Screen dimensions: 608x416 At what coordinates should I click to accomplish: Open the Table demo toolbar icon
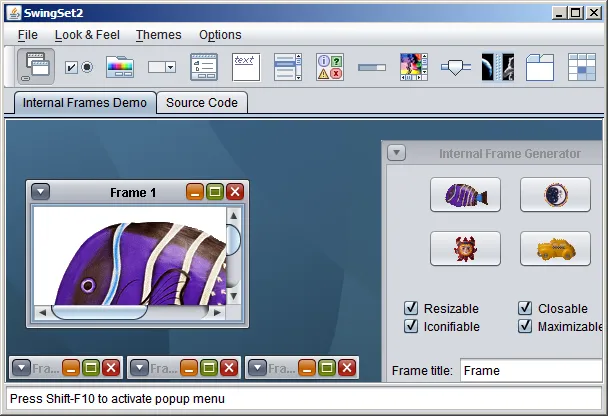click(582, 67)
